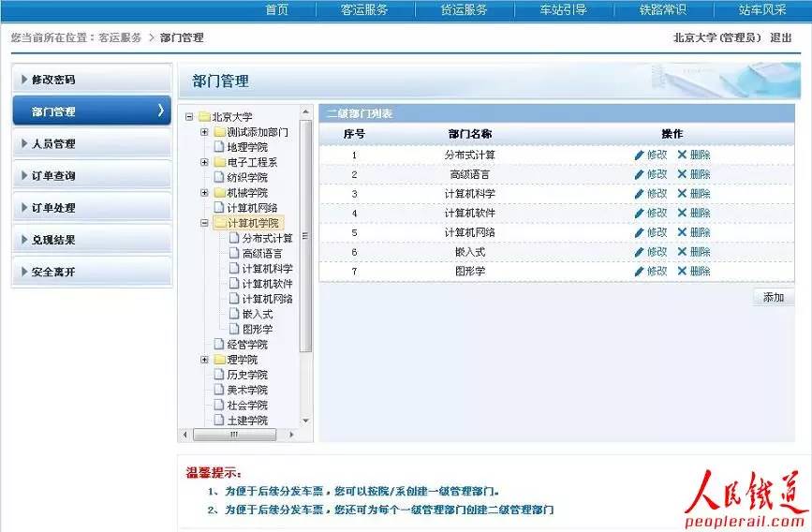Click delete X icon for 计算机软件 row
Screen dimensions: 812x532
[682, 213]
